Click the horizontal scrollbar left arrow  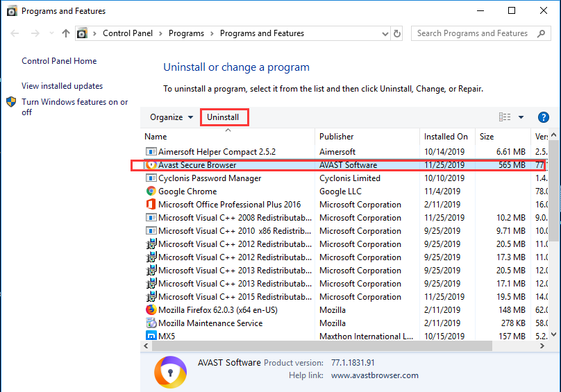tap(146, 346)
